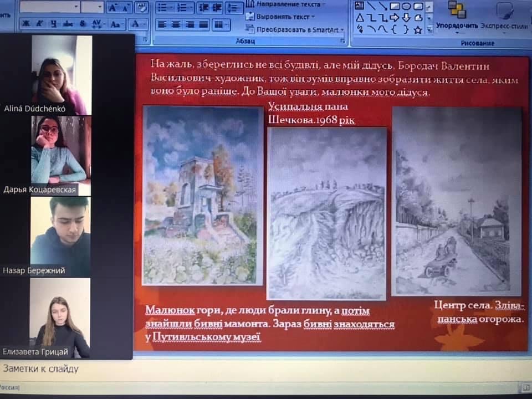Open font group dialog launcher
This screenshot has width=532, height=399.
pyautogui.click(x=145, y=40)
